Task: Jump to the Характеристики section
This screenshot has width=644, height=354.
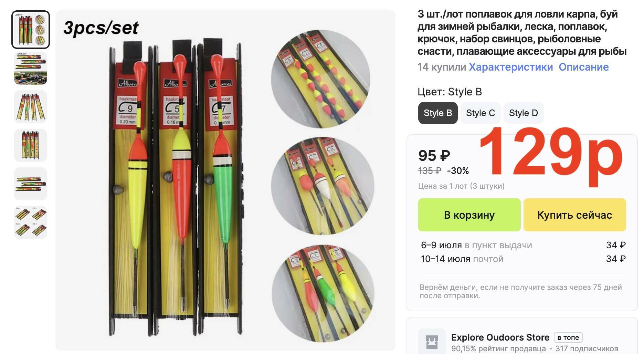Action: pos(511,67)
